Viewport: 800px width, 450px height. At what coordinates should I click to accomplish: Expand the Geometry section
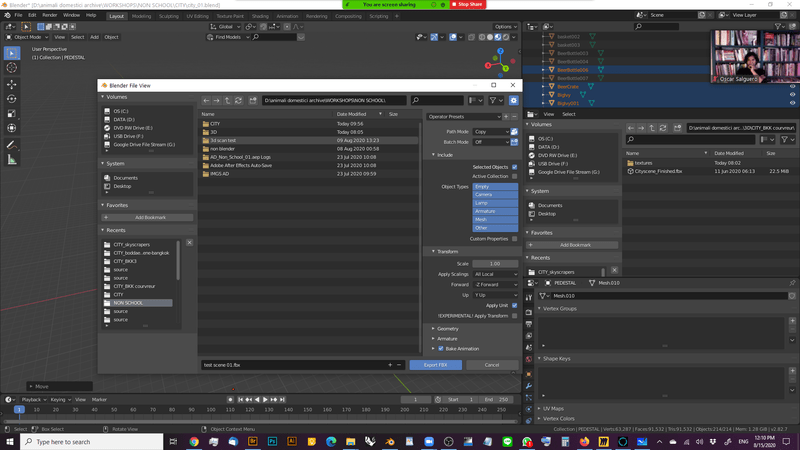447,328
